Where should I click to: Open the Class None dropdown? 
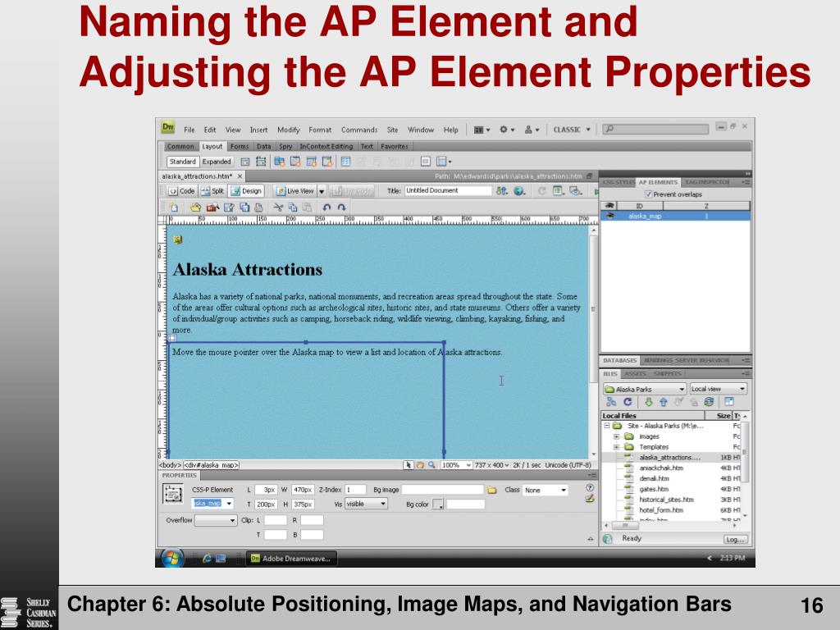click(x=546, y=491)
